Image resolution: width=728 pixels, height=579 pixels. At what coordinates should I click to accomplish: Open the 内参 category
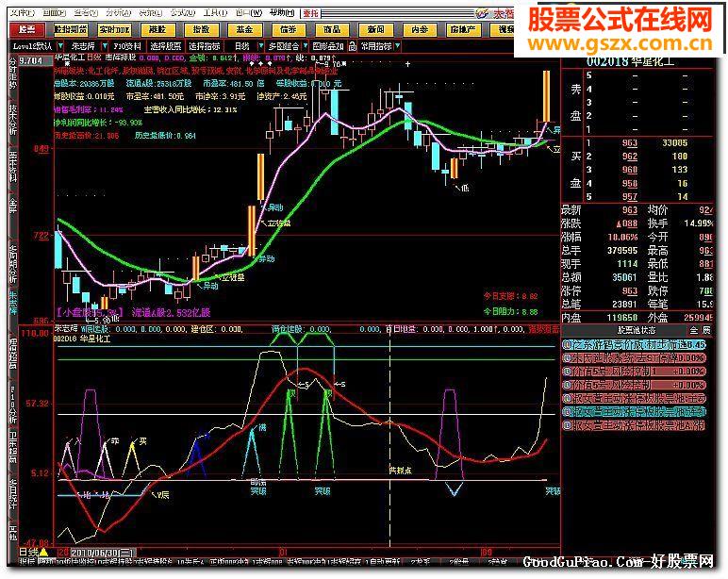click(x=419, y=30)
